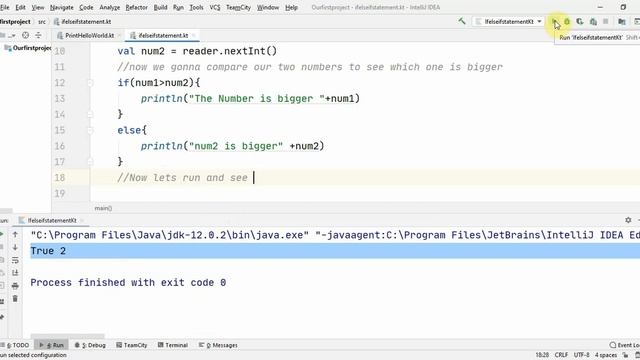This screenshot has height=360, width=640.
Task: Open the Analyze menu
Action: (109, 7)
